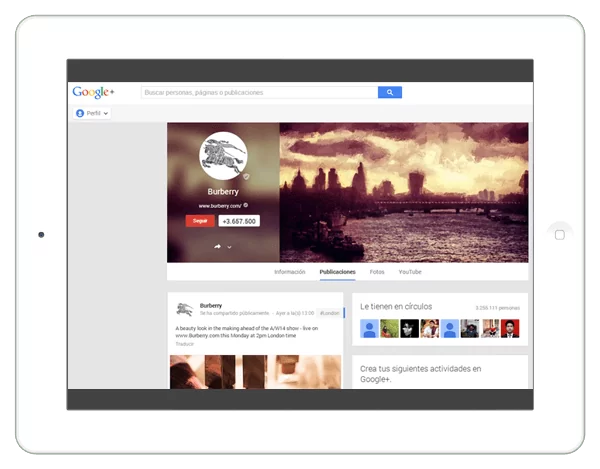Click 'Crea tus siguientes actividades en Google+' text
The image size is (600, 469).
[421, 374]
